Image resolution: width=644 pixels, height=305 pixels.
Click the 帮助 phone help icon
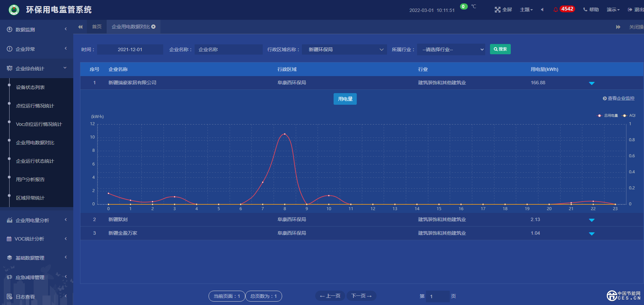[x=585, y=10]
